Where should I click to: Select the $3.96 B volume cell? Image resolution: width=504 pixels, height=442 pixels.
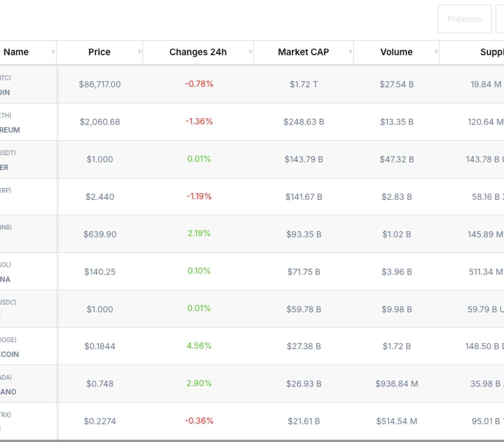click(397, 272)
